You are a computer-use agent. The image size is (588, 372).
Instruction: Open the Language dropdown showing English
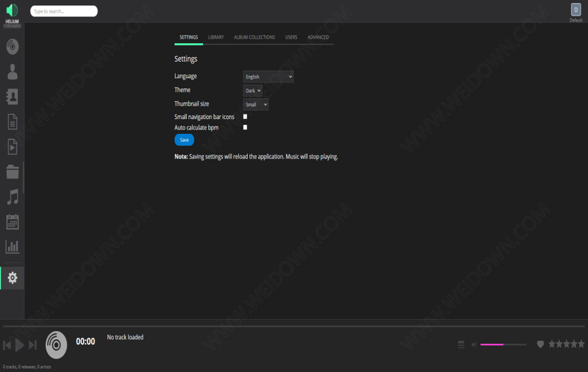click(x=268, y=77)
